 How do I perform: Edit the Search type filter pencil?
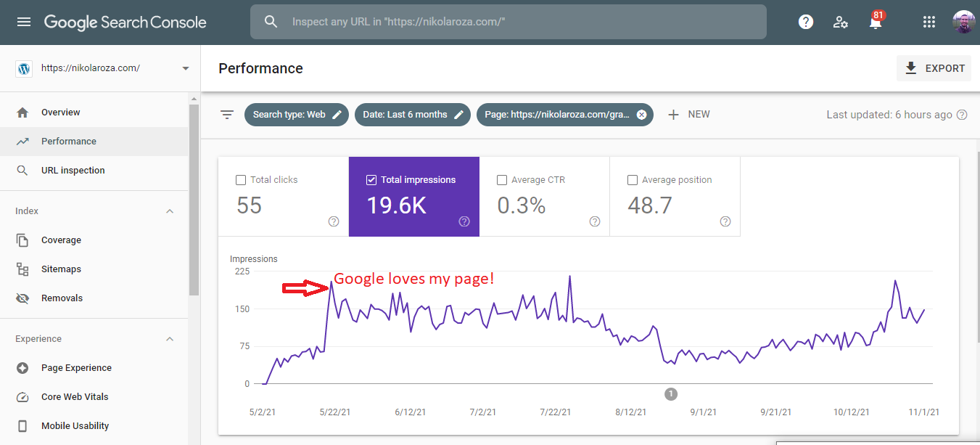pos(337,115)
